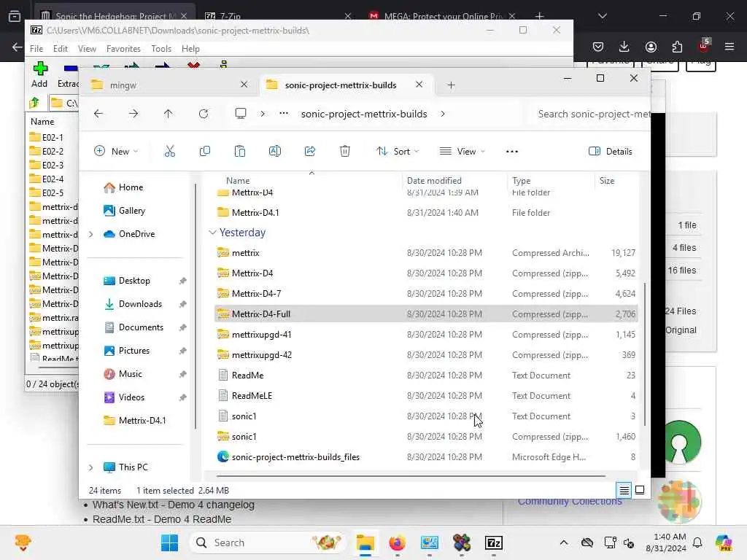Expand breadcrumb ellipsis in address bar
Screen dimensions: 747x560
[x=284, y=113]
